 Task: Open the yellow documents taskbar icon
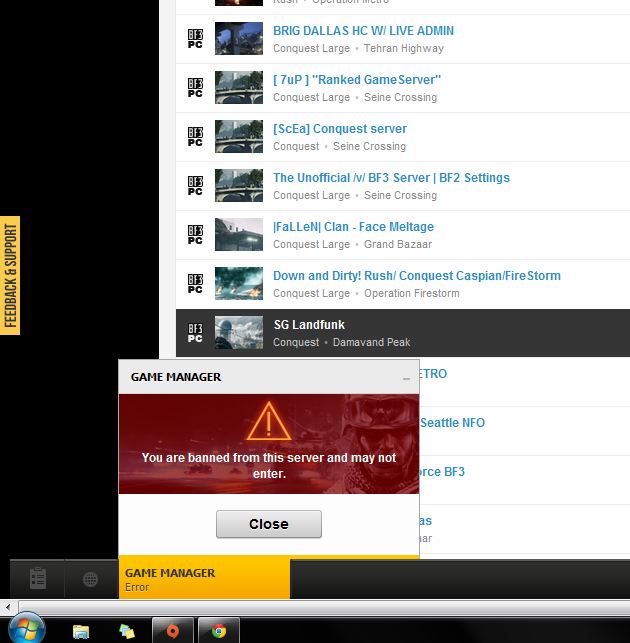tap(127, 631)
